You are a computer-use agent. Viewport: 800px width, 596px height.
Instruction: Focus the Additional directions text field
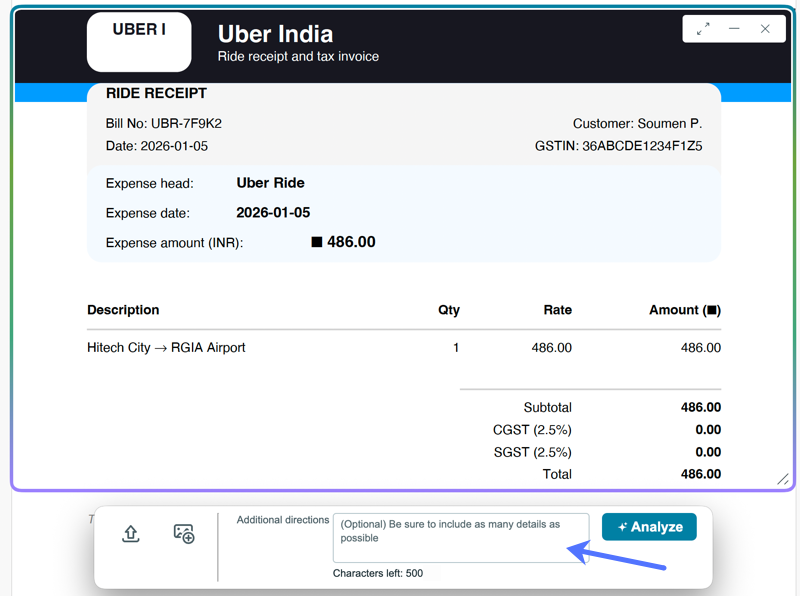click(461, 538)
